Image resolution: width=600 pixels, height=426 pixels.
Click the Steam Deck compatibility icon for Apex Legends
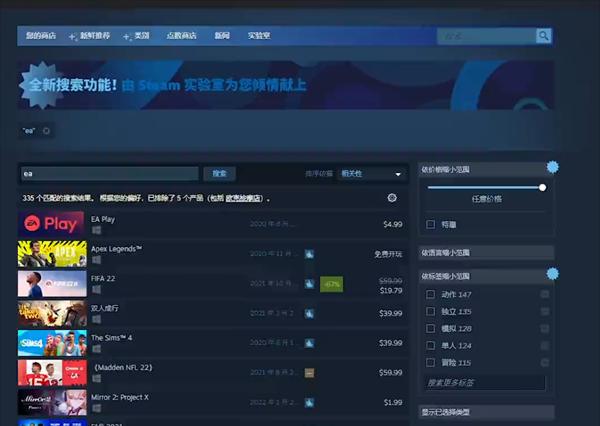pyautogui.click(x=309, y=254)
